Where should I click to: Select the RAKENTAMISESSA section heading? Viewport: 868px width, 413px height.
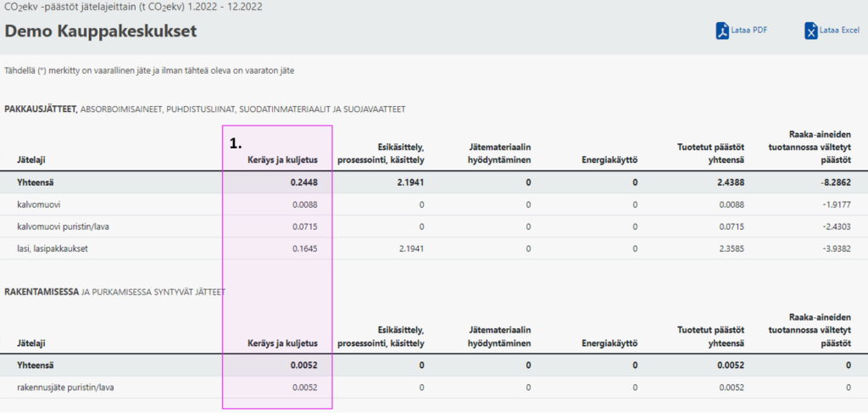tap(42, 292)
